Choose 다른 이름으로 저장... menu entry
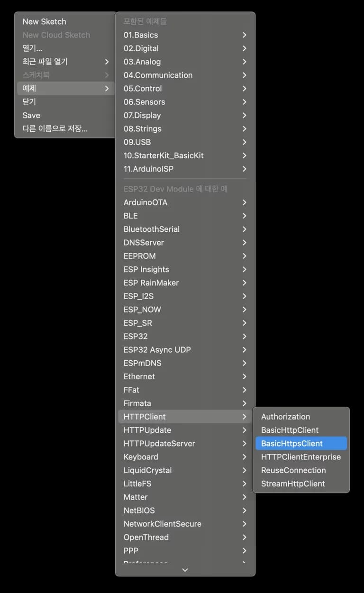 click(55, 128)
